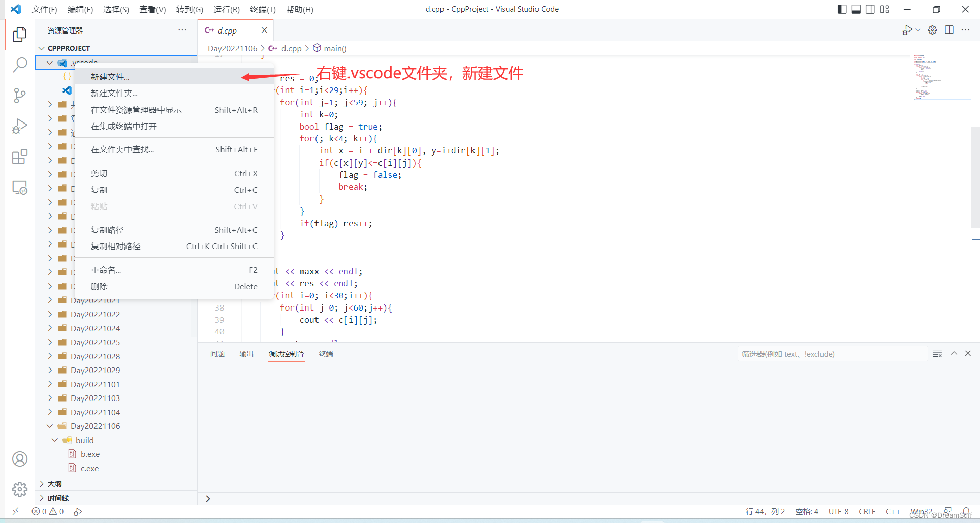Expand the Day20221029 folder
The image size is (980, 523).
[x=50, y=370]
